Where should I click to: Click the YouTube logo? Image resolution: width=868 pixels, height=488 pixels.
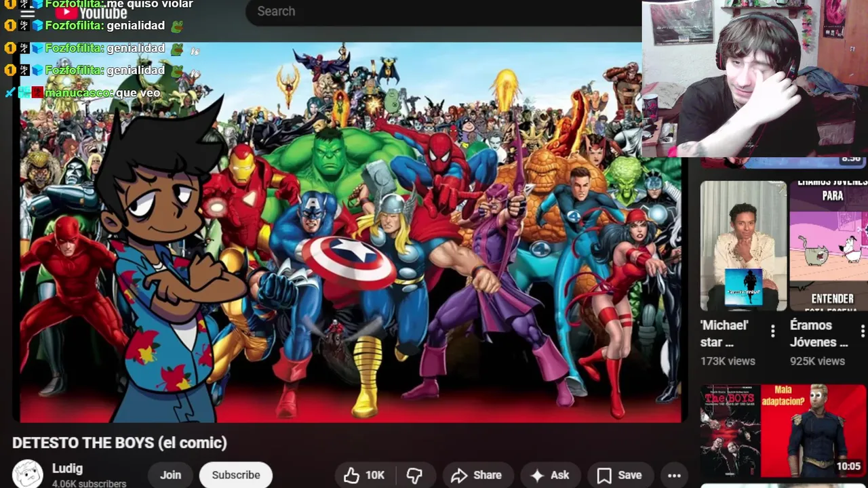[91, 13]
